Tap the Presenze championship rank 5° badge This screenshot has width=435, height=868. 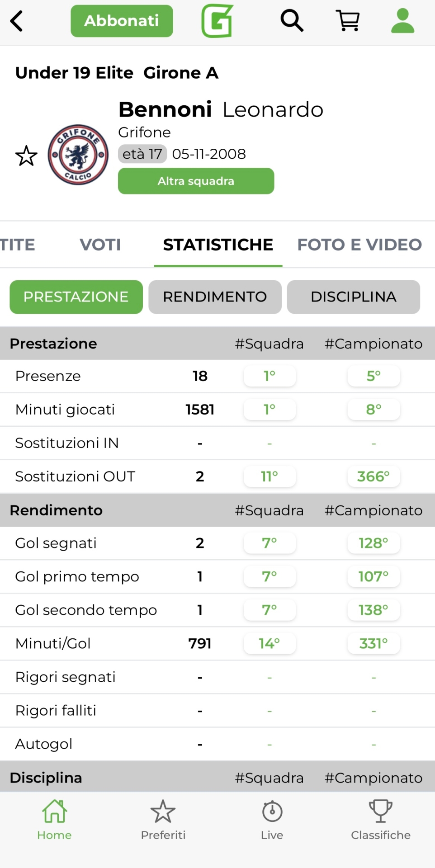click(374, 376)
